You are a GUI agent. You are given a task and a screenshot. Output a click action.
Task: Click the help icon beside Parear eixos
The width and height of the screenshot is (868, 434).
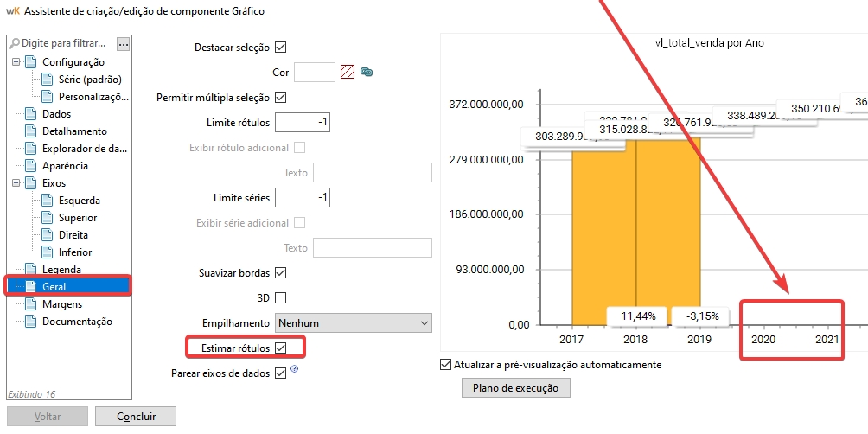click(x=295, y=370)
